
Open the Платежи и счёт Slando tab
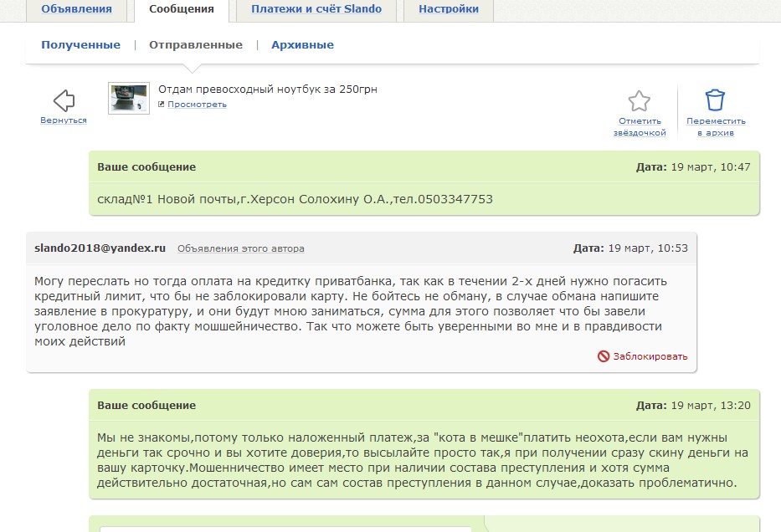click(x=316, y=9)
